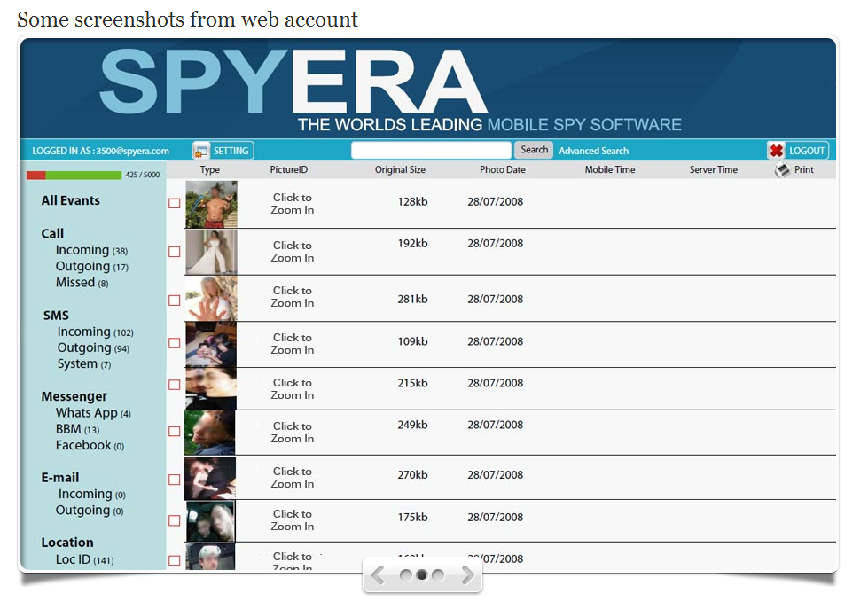The height and width of the screenshot is (609, 868).
Task: Open Whats App (4) messages
Action: 93,413
